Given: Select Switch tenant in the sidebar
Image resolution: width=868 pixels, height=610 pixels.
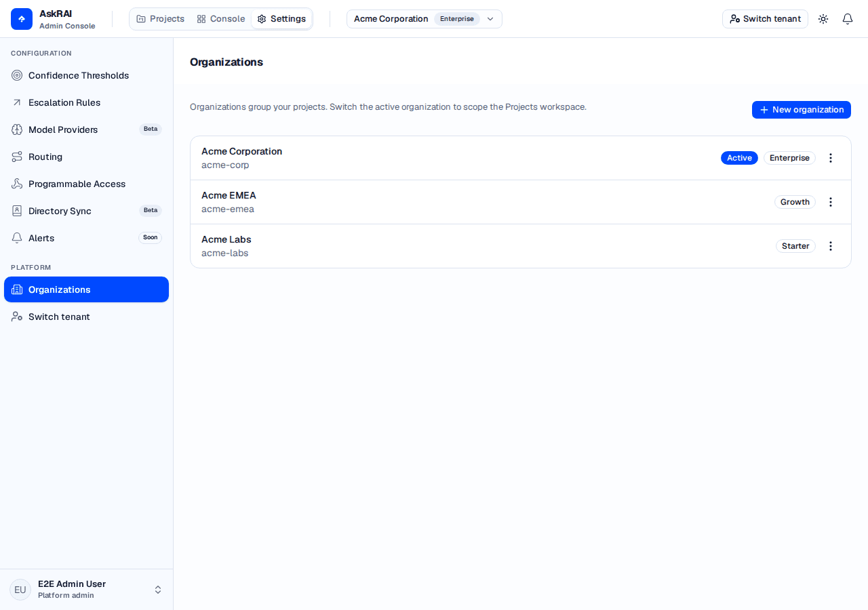Looking at the screenshot, I should point(86,317).
